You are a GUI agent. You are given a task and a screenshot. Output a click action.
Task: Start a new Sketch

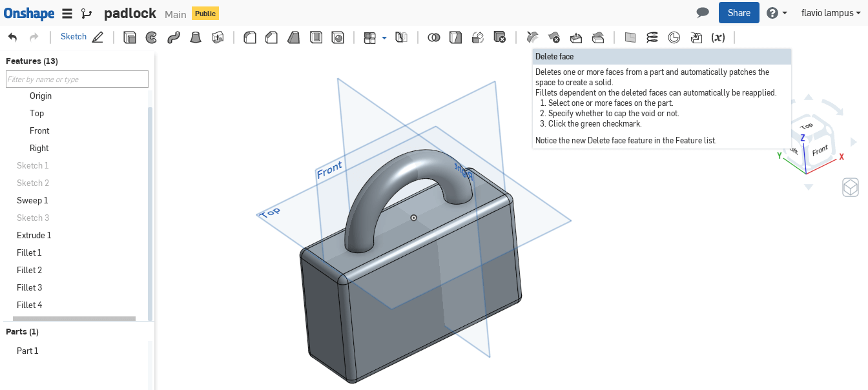(x=81, y=37)
